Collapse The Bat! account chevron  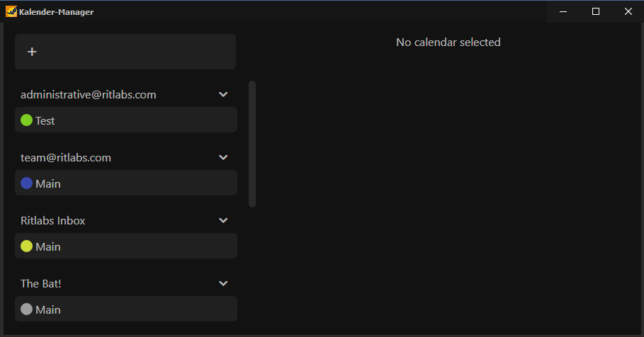coord(223,284)
